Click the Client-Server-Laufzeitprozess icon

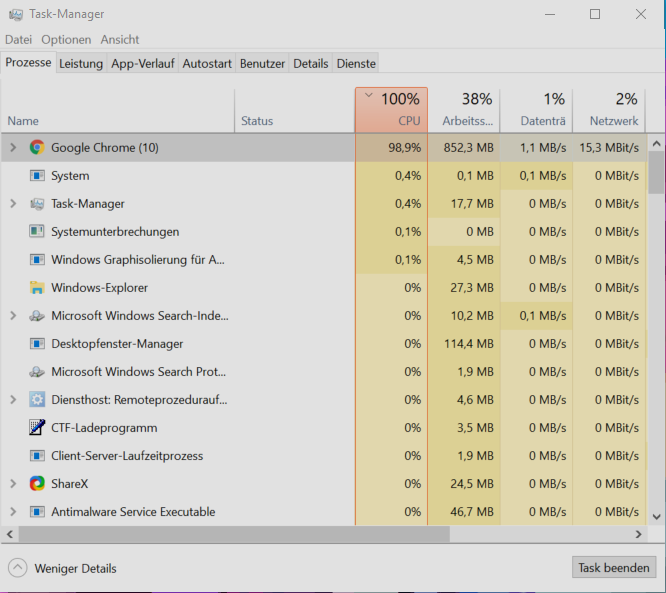[x=37, y=456]
